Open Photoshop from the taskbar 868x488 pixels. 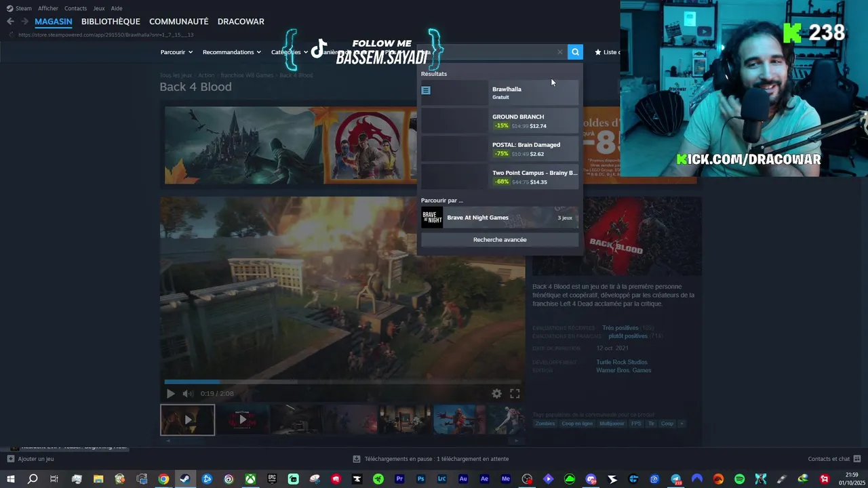pyautogui.click(x=421, y=479)
